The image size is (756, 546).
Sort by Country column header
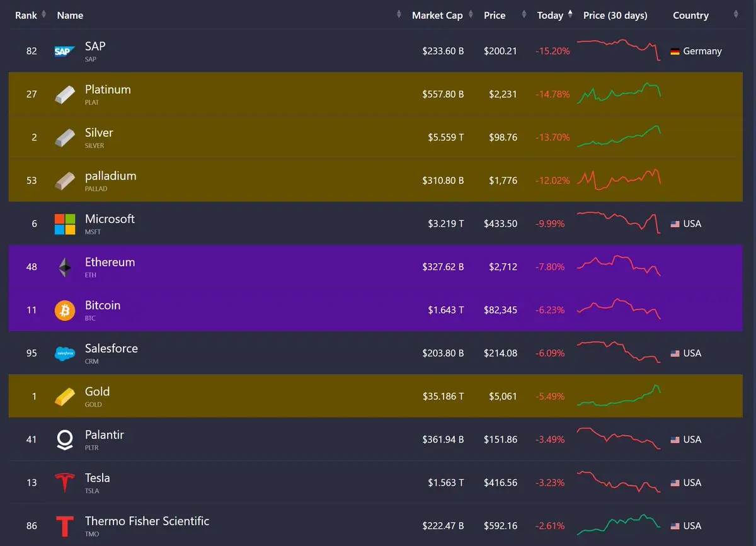[690, 15]
